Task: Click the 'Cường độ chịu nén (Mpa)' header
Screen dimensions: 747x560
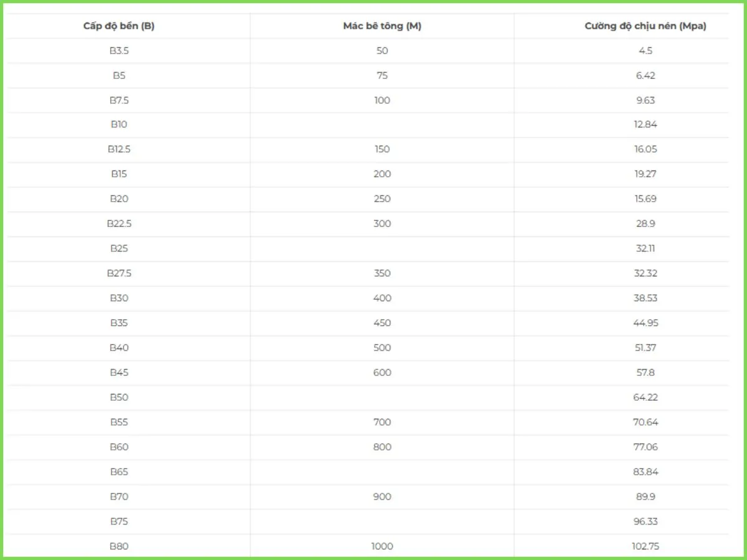Action: point(646,26)
